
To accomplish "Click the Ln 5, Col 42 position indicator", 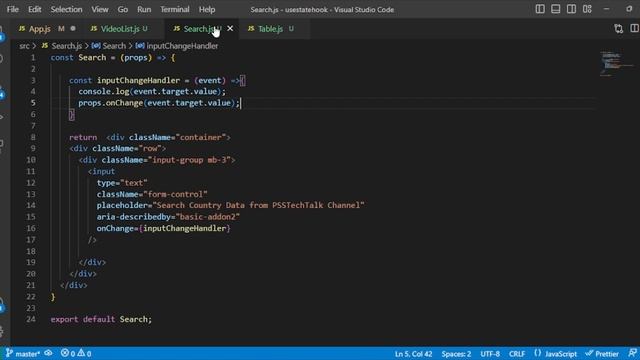I will tap(413, 354).
